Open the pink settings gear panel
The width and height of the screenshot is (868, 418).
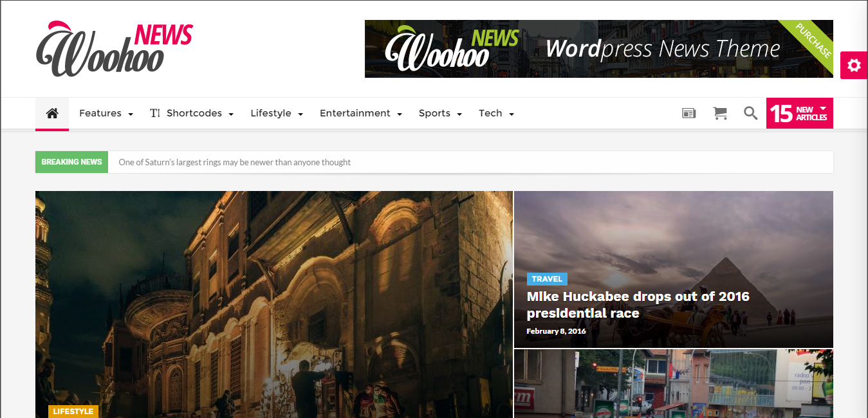point(854,65)
